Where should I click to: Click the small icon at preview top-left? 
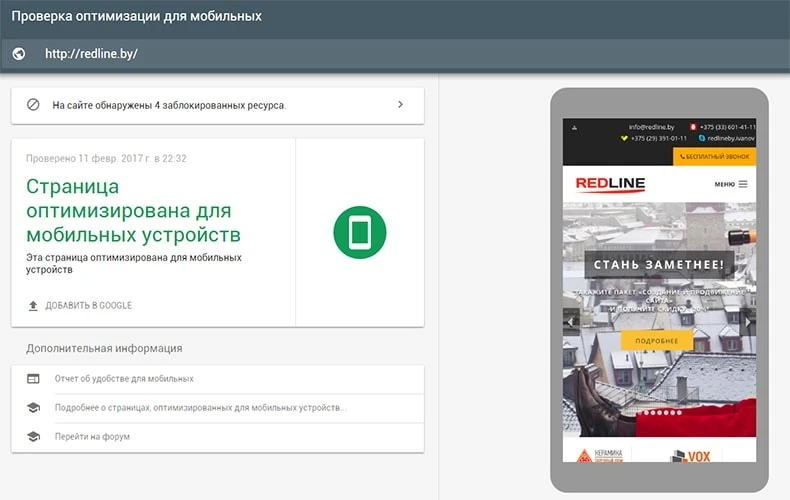[x=574, y=128]
